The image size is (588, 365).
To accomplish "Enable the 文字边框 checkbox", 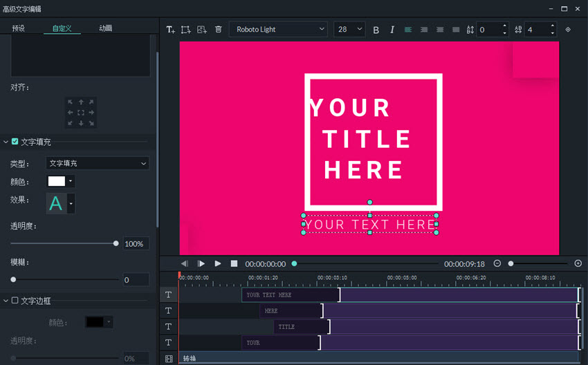I will click(x=15, y=301).
